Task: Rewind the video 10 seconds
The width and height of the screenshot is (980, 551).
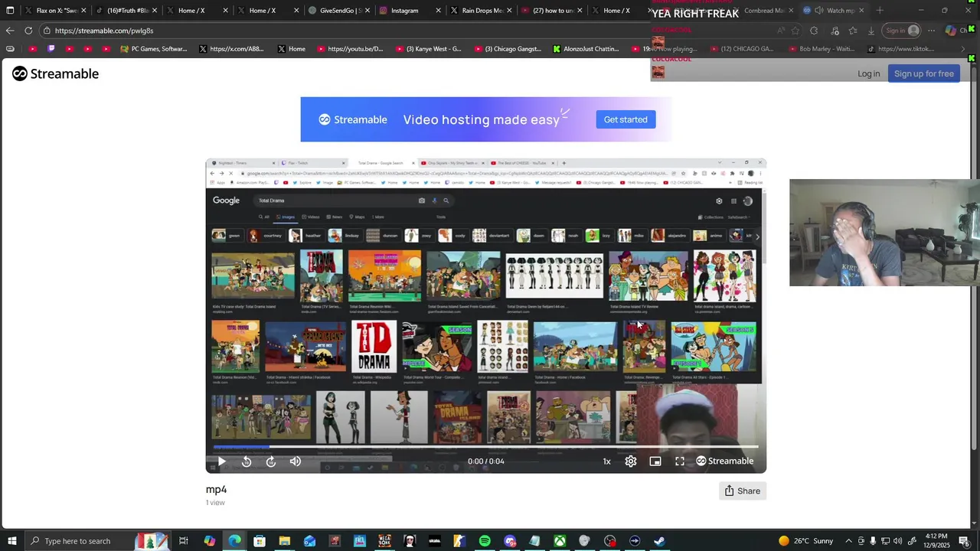Action: 247,461
